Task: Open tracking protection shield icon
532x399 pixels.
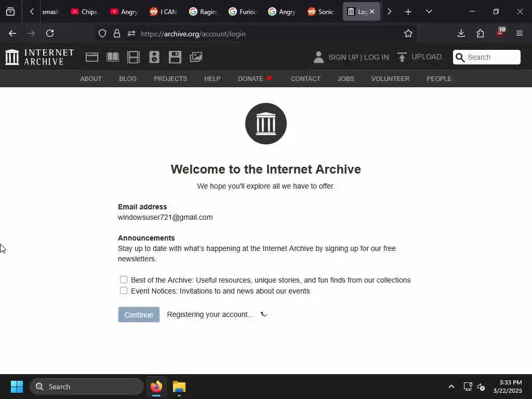Action: click(x=102, y=34)
